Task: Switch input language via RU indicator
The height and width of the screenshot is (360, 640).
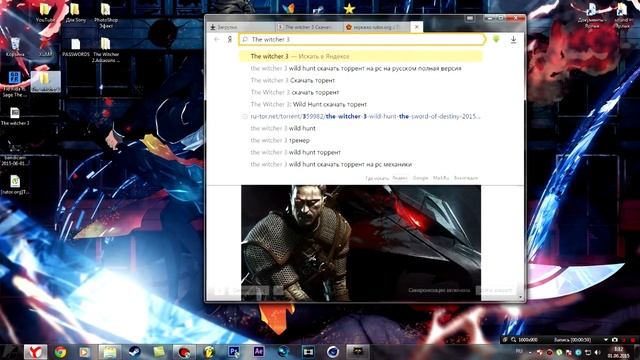Action: 519,351
